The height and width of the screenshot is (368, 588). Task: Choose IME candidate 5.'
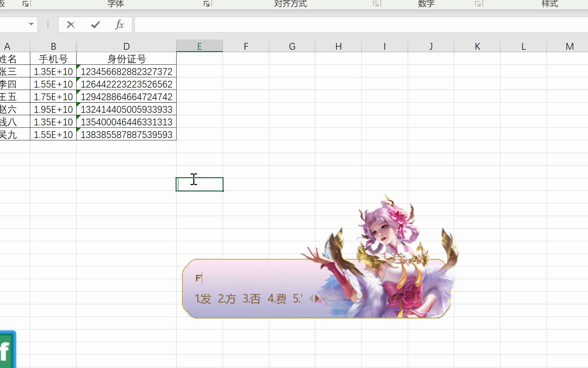click(298, 299)
